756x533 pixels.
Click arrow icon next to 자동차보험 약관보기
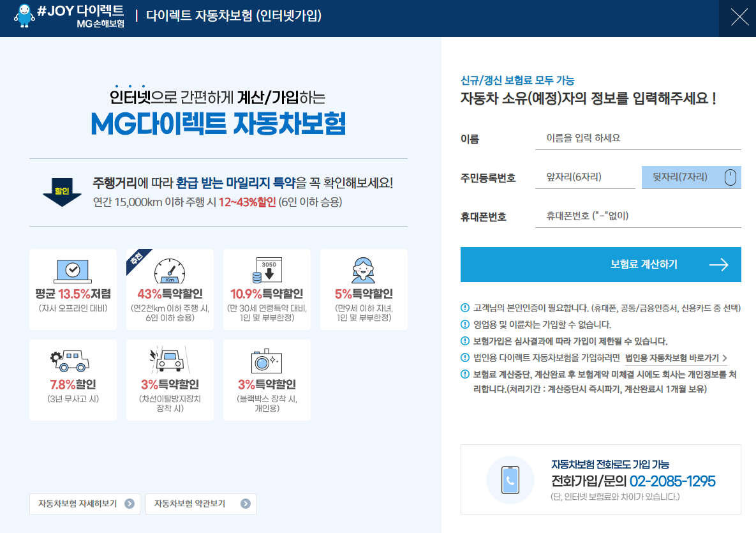pyautogui.click(x=246, y=504)
